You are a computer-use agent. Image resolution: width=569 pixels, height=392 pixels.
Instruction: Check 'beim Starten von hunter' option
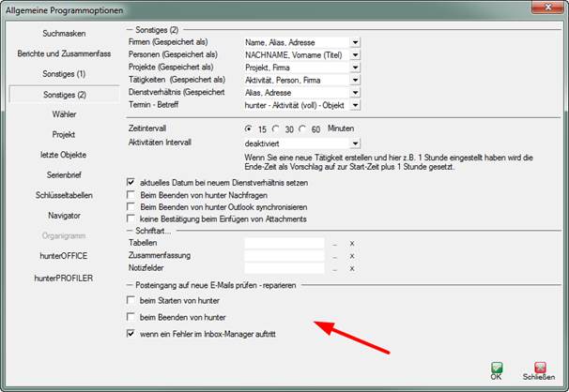pos(131,300)
